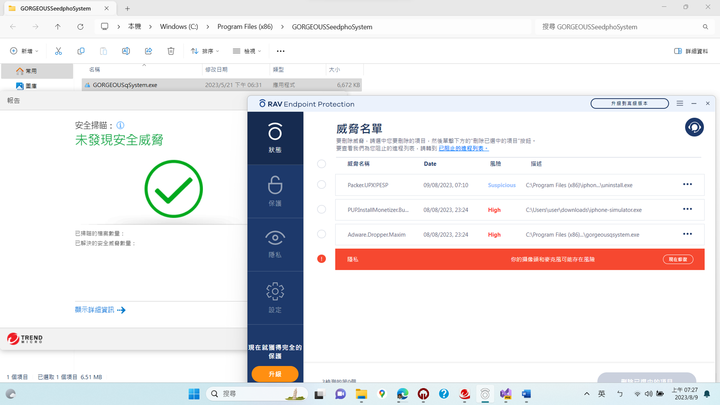Open Google Maps icon on taskbar
The width and height of the screenshot is (720, 405).
[382, 394]
